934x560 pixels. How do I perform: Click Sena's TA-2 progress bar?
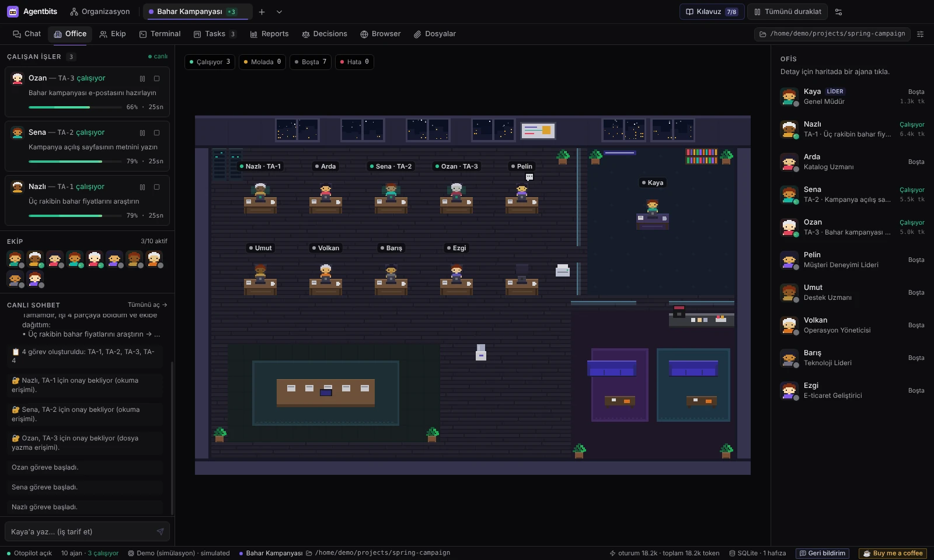75,162
